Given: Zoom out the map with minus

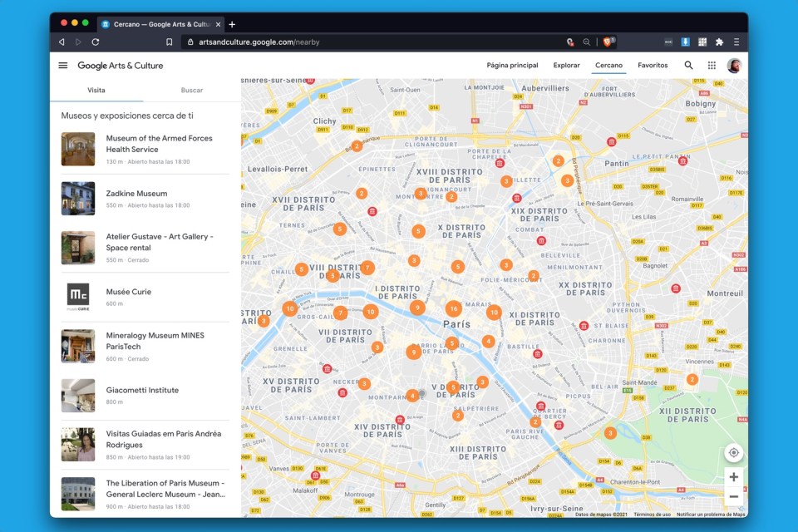Looking at the screenshot, I should pyautogui.click(x=733, y=497).
